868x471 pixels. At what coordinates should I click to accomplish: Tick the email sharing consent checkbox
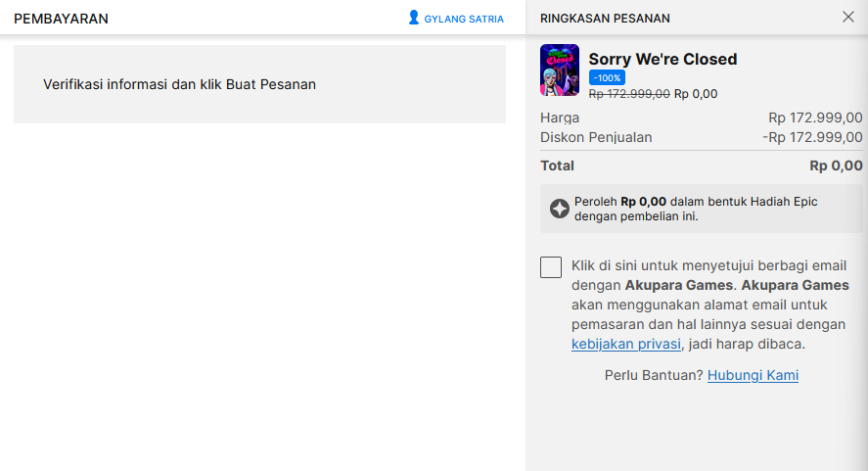pyautogui.click(x=551, y=267)
